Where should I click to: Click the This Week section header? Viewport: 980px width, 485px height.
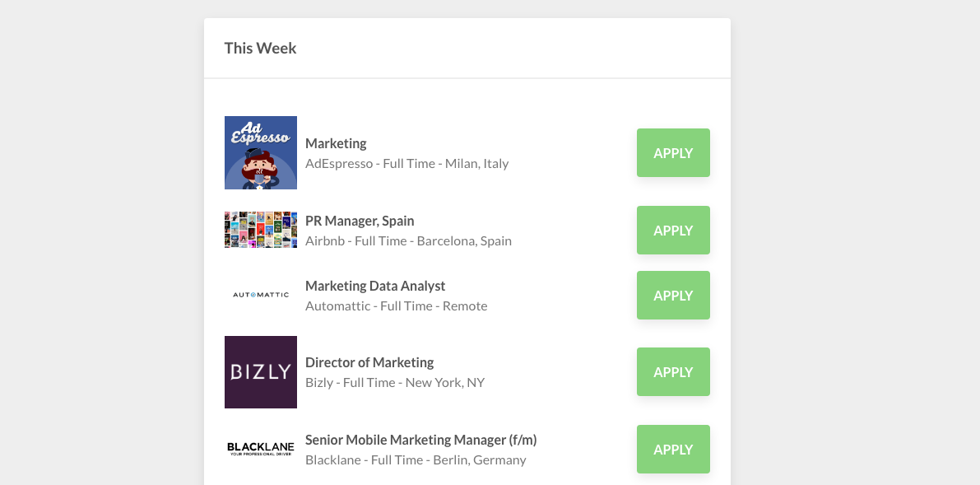(x=261, y=48)
